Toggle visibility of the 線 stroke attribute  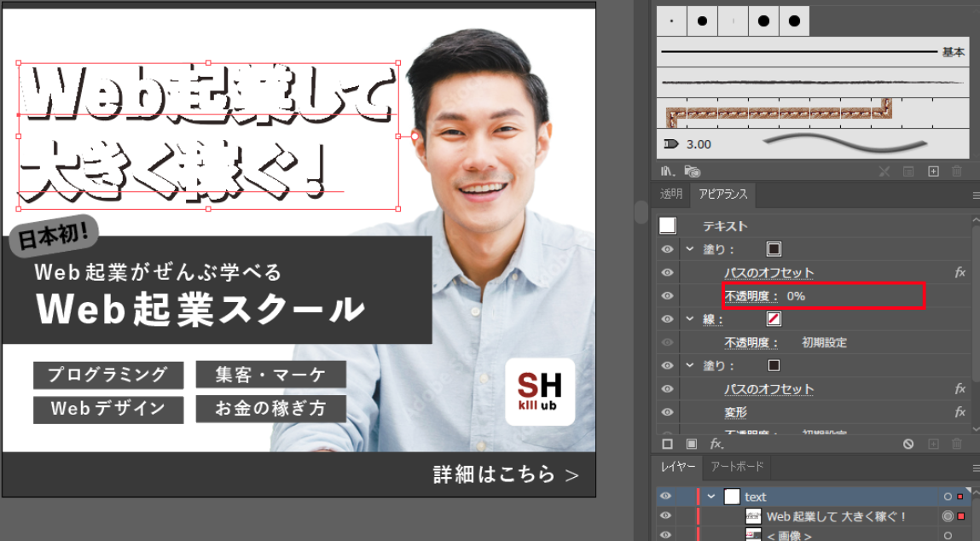pos(668,318)
